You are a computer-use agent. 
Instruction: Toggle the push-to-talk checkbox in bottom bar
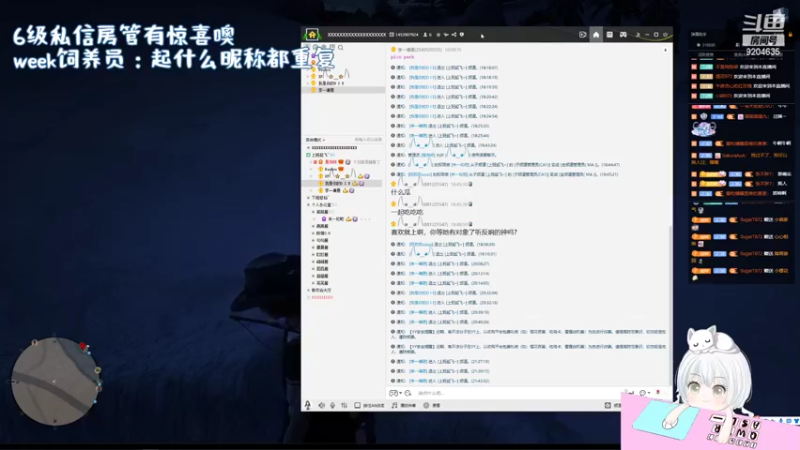357,405
